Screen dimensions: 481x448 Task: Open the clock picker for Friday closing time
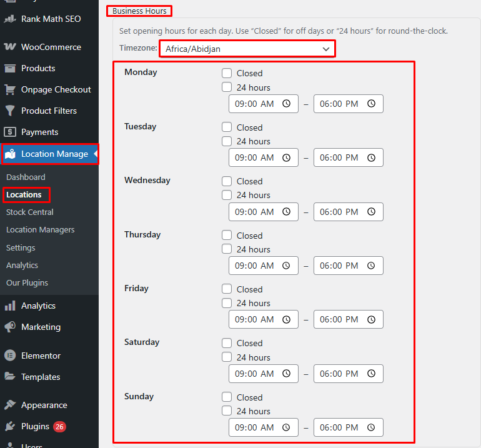tap(371, 319)
